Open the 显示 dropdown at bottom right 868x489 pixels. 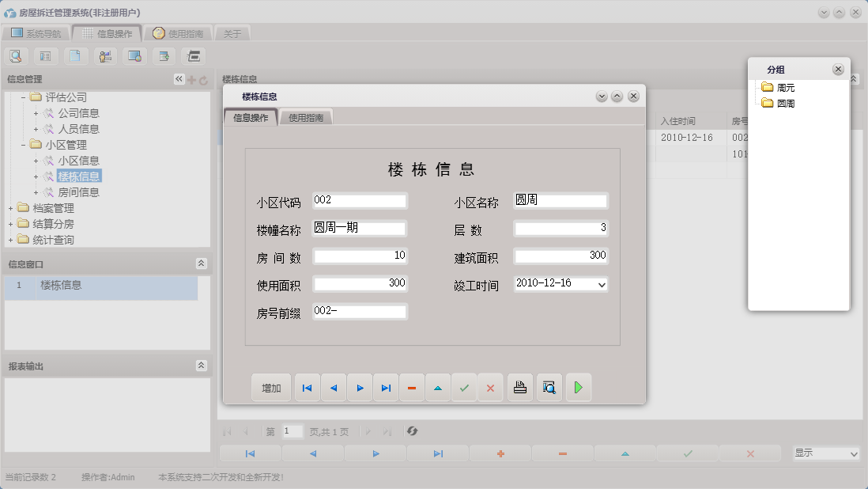[826, 453]
